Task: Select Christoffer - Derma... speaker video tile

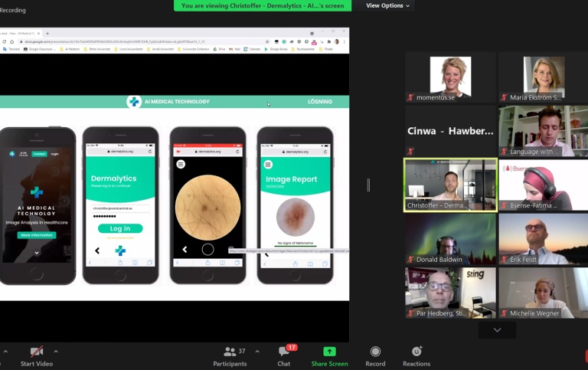Action: [450, 185]
